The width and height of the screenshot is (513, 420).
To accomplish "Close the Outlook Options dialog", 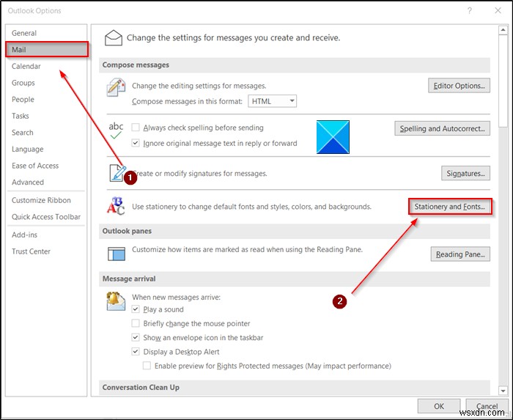I will pos(498,11).
